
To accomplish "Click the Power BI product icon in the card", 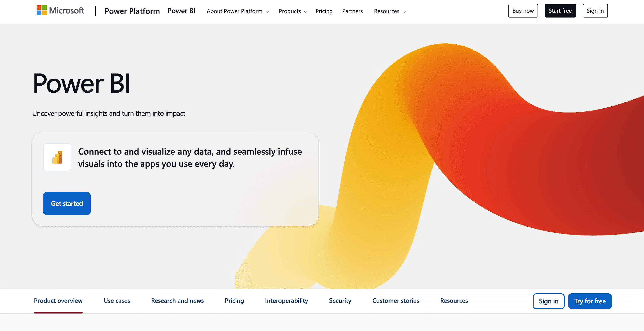I will (x=57, y=157).
